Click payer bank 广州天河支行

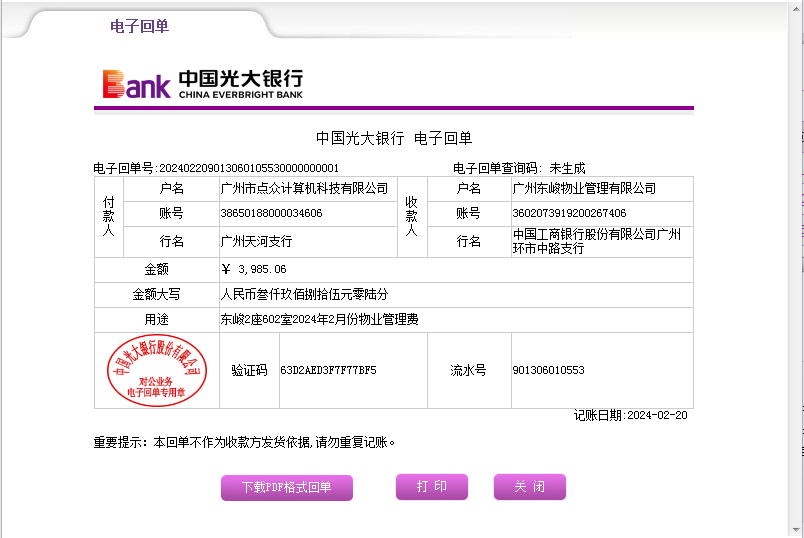tap(256, 241)
